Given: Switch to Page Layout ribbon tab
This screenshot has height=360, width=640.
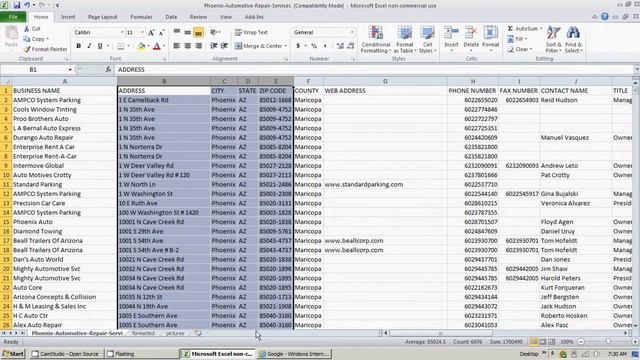Looking at the screenshot, I should pyautogui.click(x=102, y=17).
